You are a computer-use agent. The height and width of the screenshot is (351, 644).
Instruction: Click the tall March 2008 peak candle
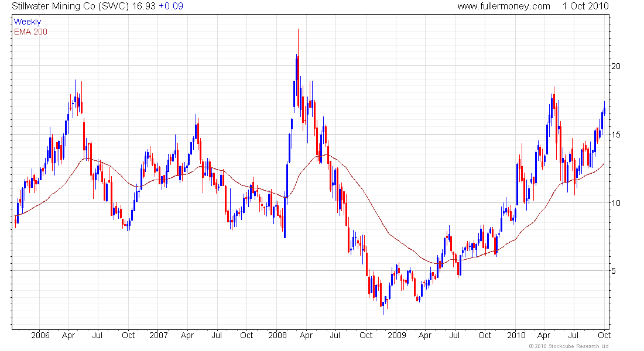pos(298,68)
